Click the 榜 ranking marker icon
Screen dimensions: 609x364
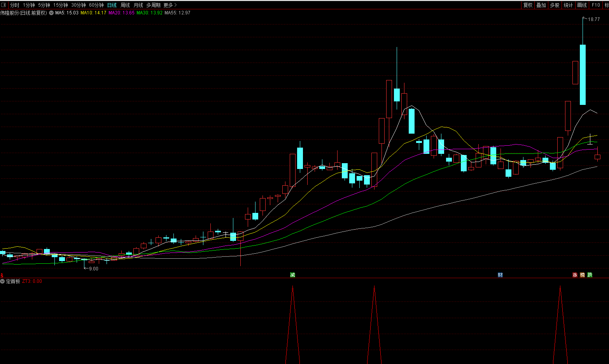(x=582, y=275)
